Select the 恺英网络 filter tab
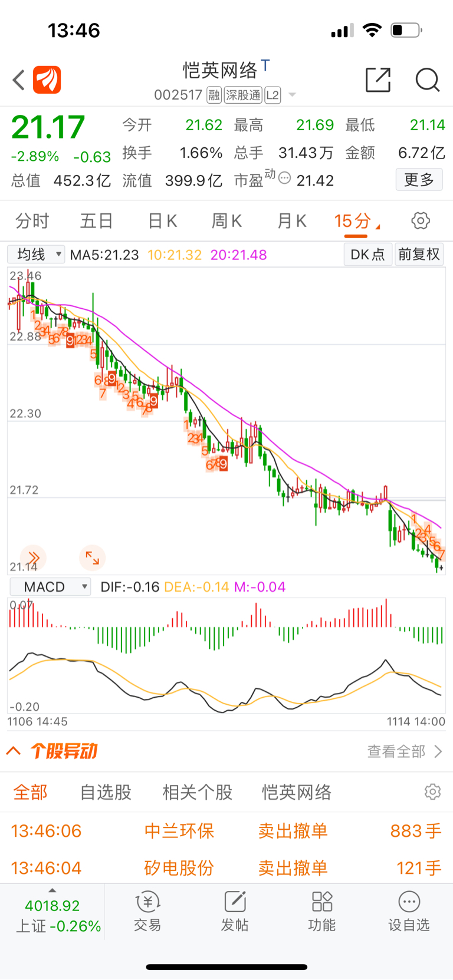453x980 pixels. coord(297,792)
